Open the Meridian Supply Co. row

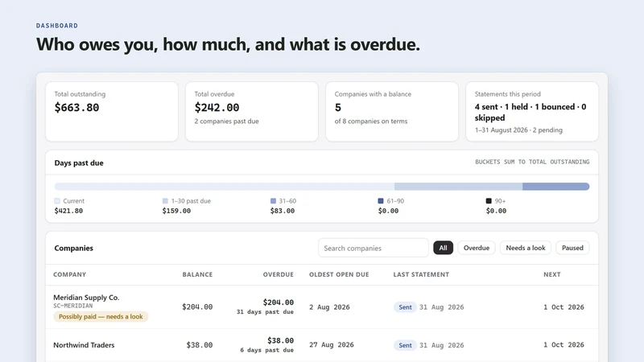[x=322, y=307]
